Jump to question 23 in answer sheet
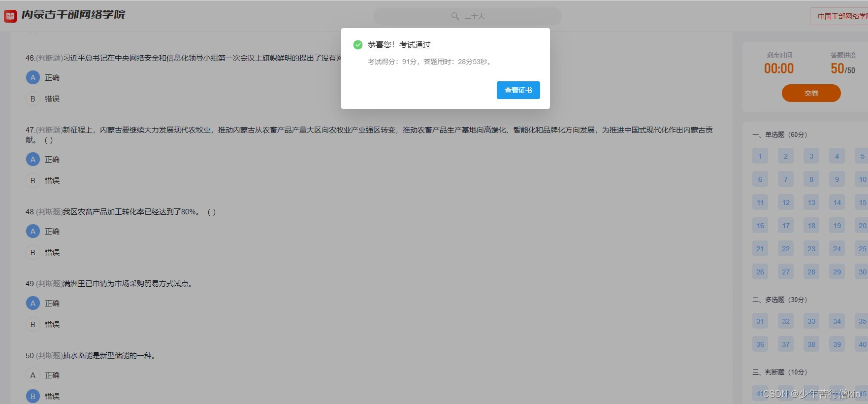This screenshot has height=404, width=868. (811, 249)
